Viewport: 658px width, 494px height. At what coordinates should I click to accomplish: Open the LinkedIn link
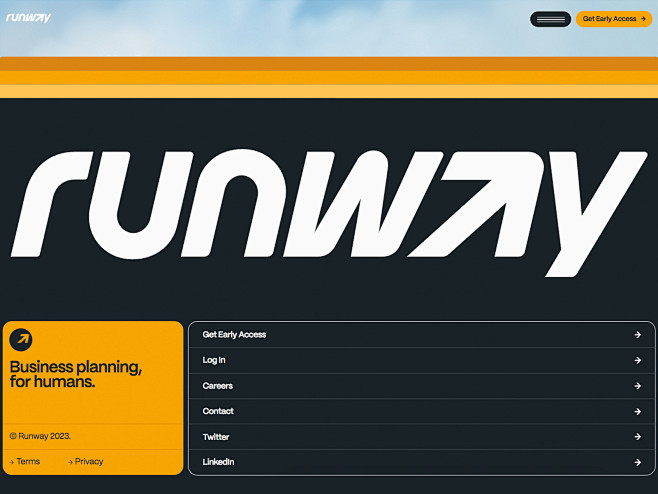click(x=218, y=462)
